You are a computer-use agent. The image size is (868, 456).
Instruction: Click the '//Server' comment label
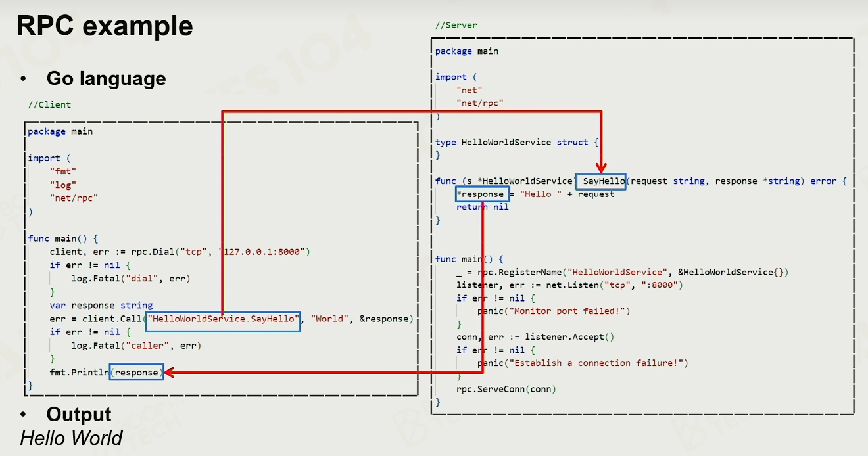[x=456, y=25]
